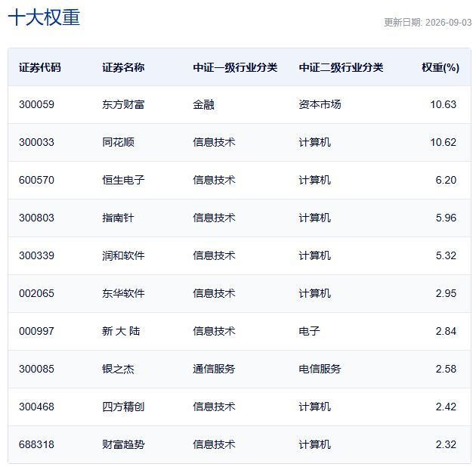The image size is (476, 467).
Task: Click 计算机 in the 润和软件 row
Action: point(315,255)
